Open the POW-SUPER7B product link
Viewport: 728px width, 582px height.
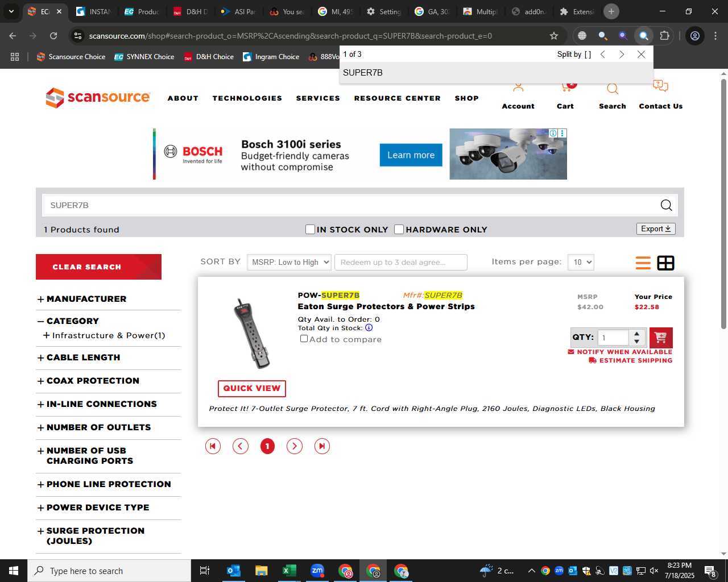(x=329, y=295)
